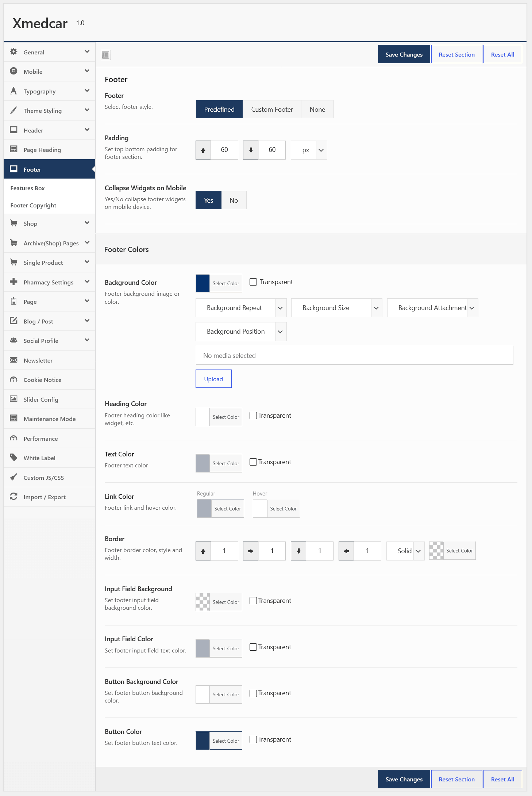The image size is (532, 796).
Task: Click the bottom Reset All button
Action: click(503, 779)
